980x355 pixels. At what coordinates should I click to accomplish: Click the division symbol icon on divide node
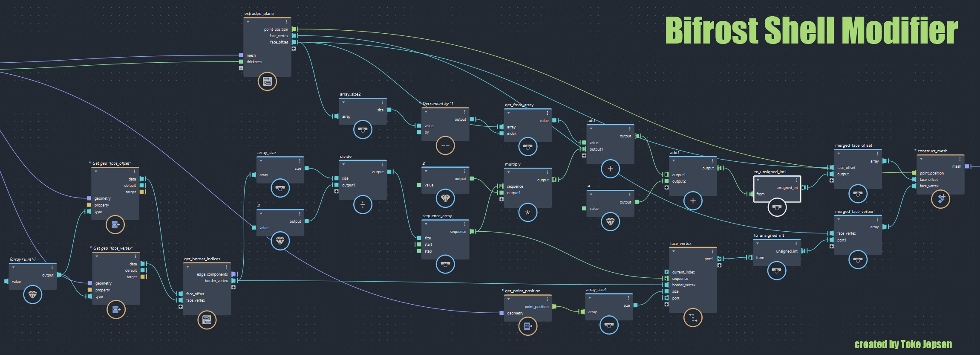coord(363,205)
